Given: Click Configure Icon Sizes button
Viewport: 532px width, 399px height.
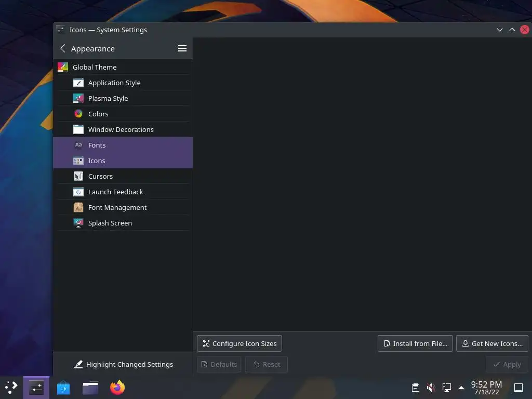Looking at the screenshot, I should 239,343.
